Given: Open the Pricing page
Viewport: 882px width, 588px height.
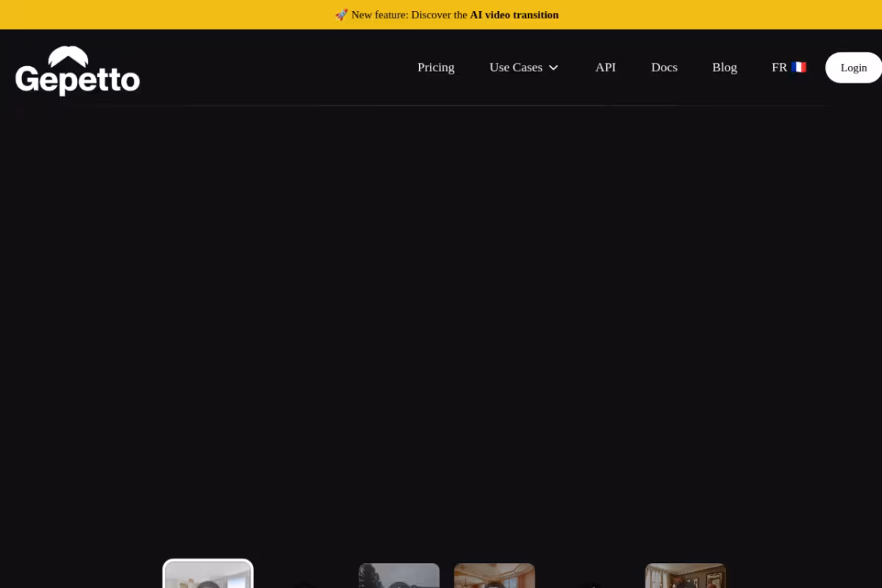Looking at the screenshot, I should 436,68.
